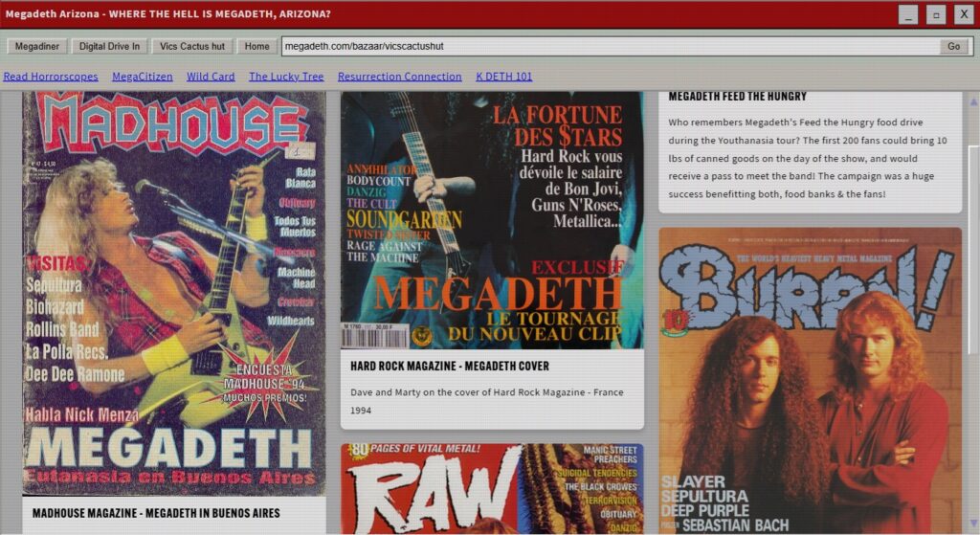The image size is (980, 535).
Task: Open the K DETH 101 link
Action: [503, 77]
